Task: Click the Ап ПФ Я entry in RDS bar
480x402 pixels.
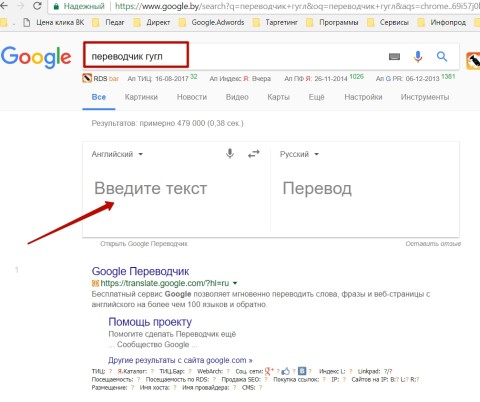Action: click(324, 79)
